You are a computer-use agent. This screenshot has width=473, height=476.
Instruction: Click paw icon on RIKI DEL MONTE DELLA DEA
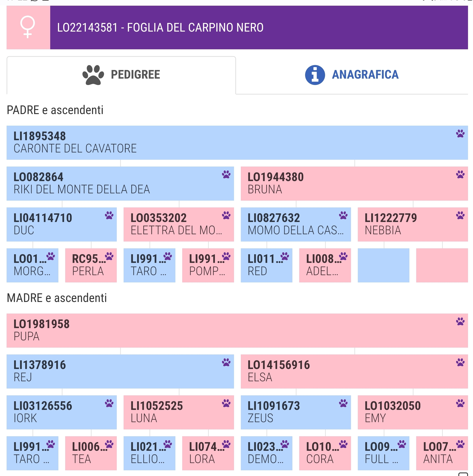coord(226,174)
